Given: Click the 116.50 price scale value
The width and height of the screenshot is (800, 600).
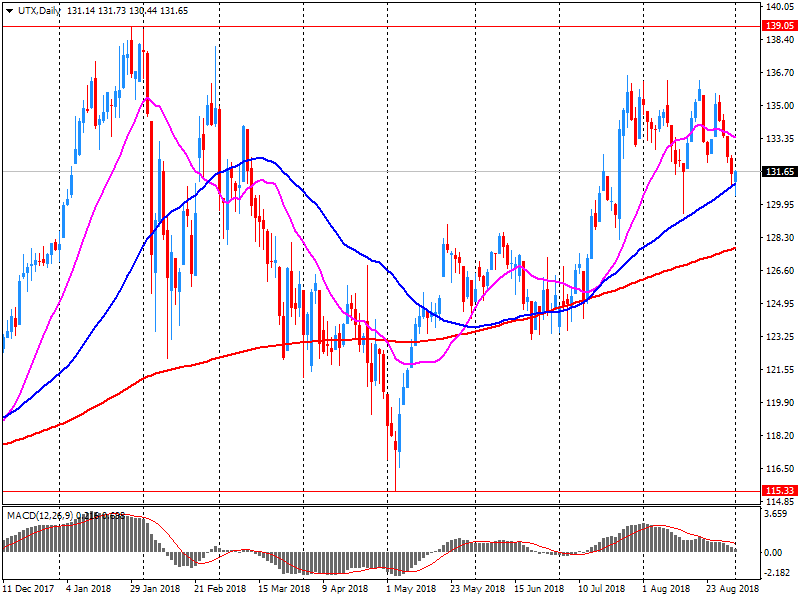Looking at the screenshot, I should point(780,469).
